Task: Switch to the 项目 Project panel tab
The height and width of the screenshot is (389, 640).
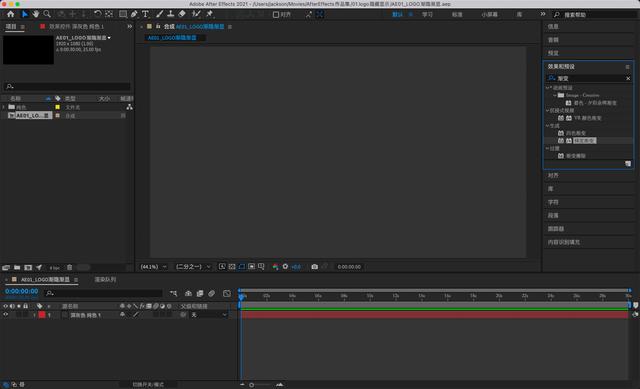Action: (11, 27)
